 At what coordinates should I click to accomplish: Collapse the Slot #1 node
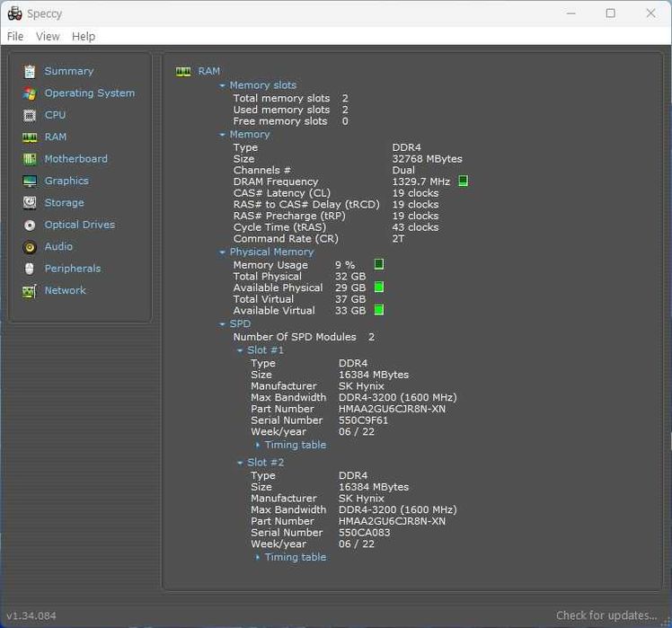pos(240,351)
